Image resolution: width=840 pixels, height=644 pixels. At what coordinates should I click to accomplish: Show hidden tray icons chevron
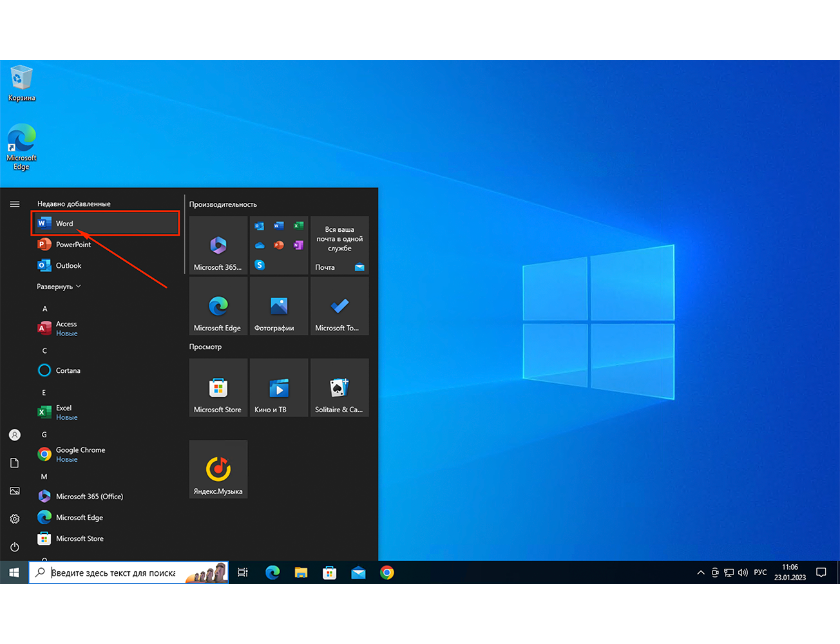[x=701, y=573]
